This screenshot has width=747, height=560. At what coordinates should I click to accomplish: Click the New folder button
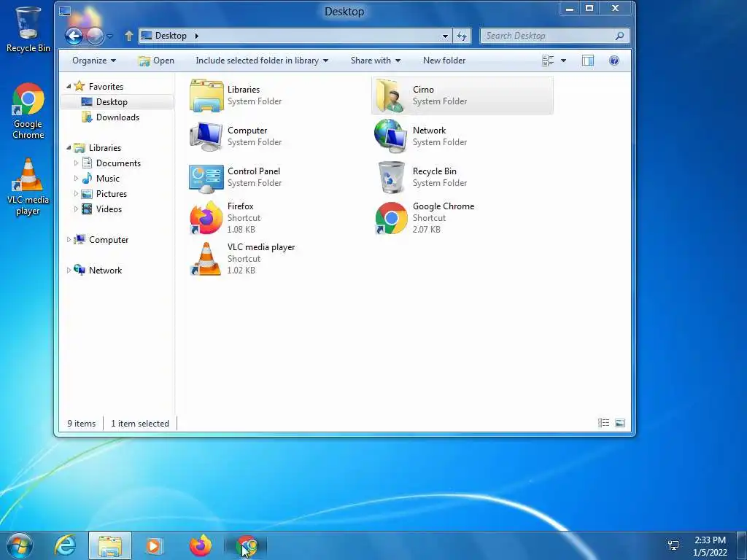tap(444, 61)
